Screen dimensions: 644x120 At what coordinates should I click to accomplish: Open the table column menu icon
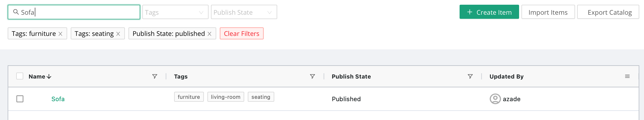(627, 76)
